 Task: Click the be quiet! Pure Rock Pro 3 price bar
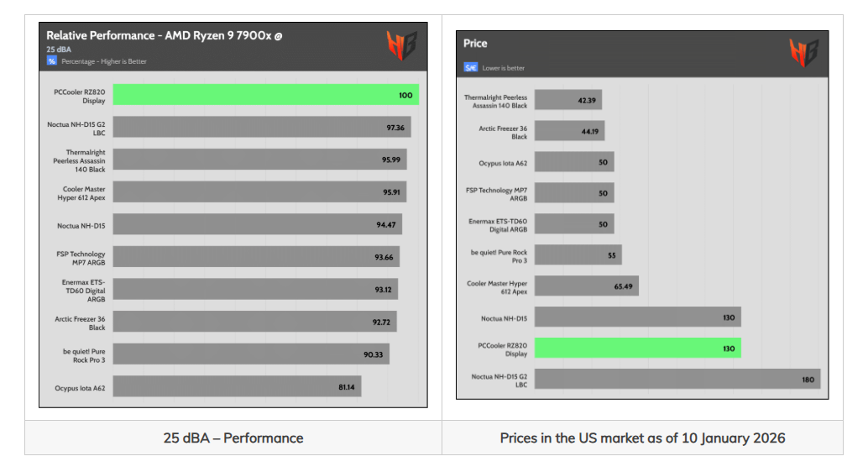pyautogui.click(x=578, y=254)
